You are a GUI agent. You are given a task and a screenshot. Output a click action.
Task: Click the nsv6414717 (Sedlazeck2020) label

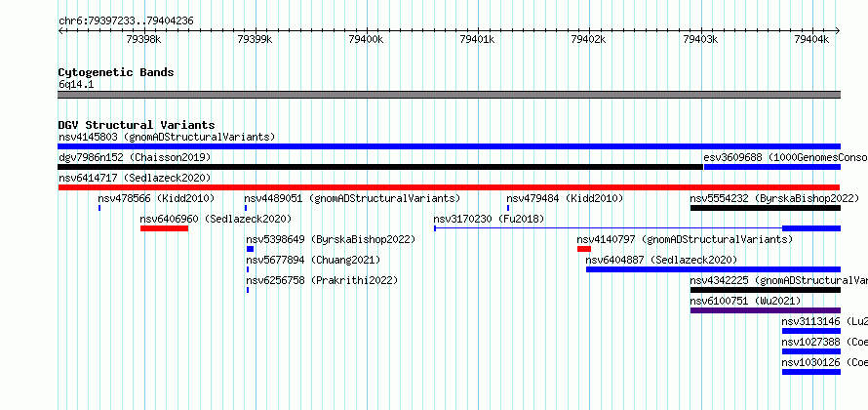[x=135, y=178]
